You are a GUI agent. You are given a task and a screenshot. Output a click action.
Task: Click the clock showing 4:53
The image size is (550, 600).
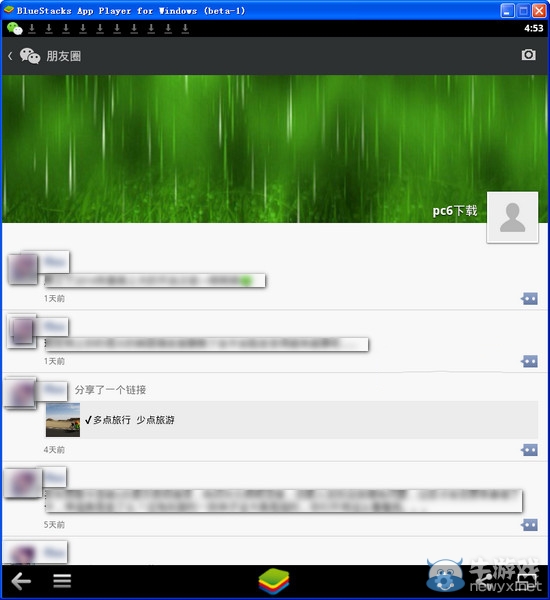click(534, 28)
